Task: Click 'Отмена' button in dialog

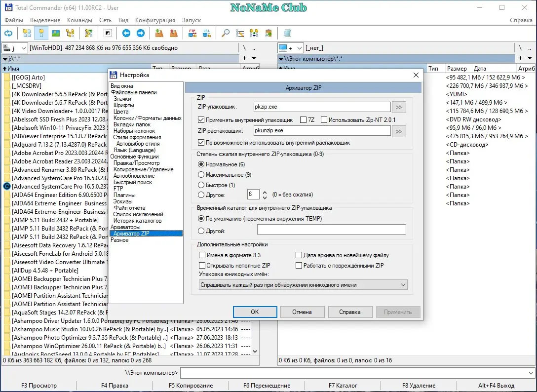Action: (302, 312)
